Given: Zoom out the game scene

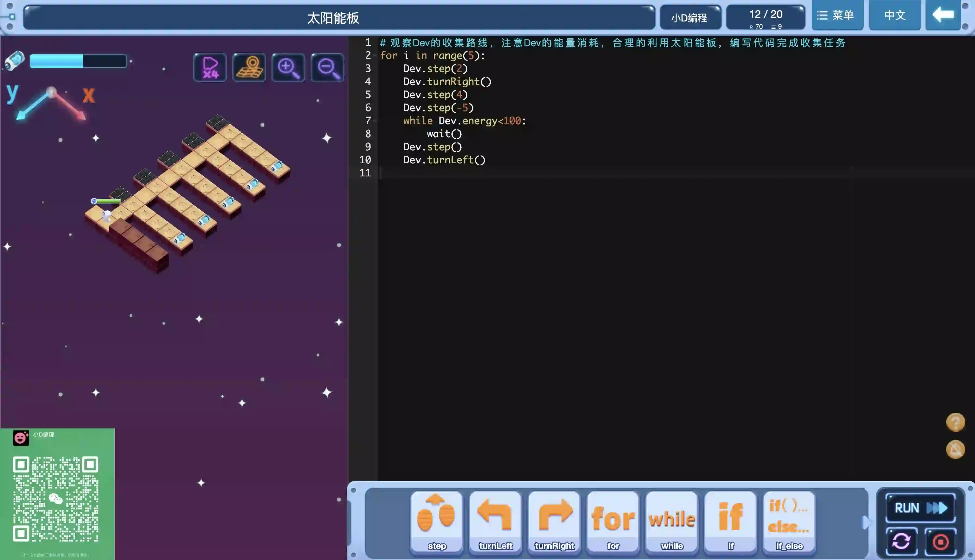Looking at the screenshot, I should (x=328, y=68).
